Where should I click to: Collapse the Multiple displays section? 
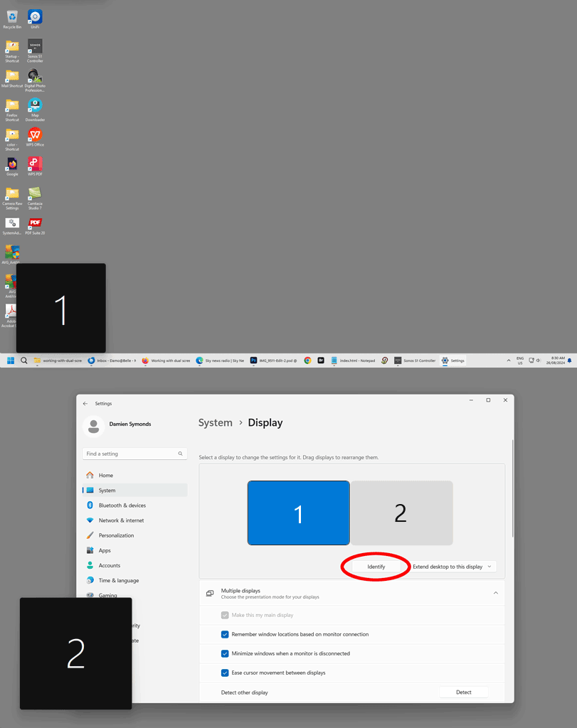496,593
